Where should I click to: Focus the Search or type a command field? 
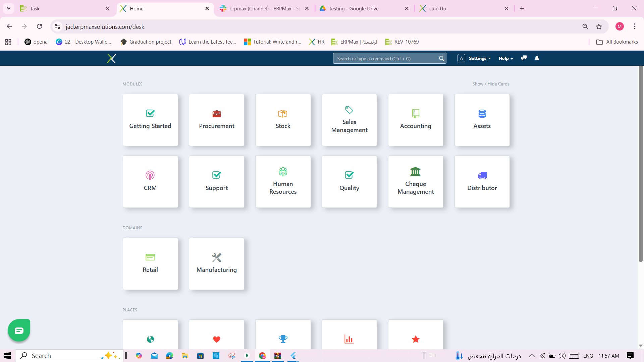(x=386, y=58)
